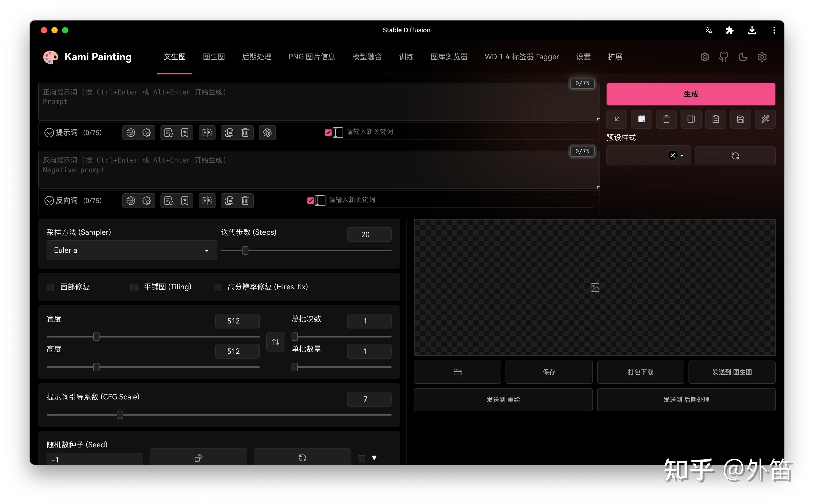Switch to the 图生图 tab
The width and height of the screenshot is (814, 504).
214,57
